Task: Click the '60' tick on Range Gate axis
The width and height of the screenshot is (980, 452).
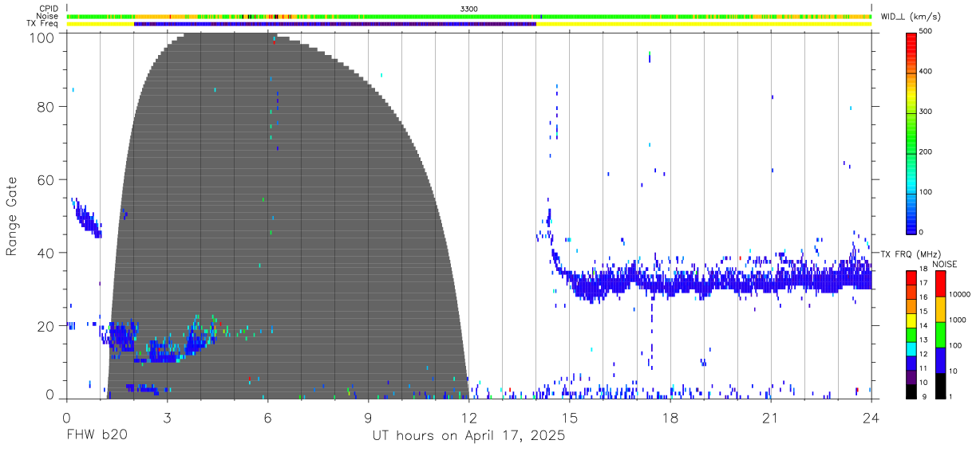Action: (47, 179)
